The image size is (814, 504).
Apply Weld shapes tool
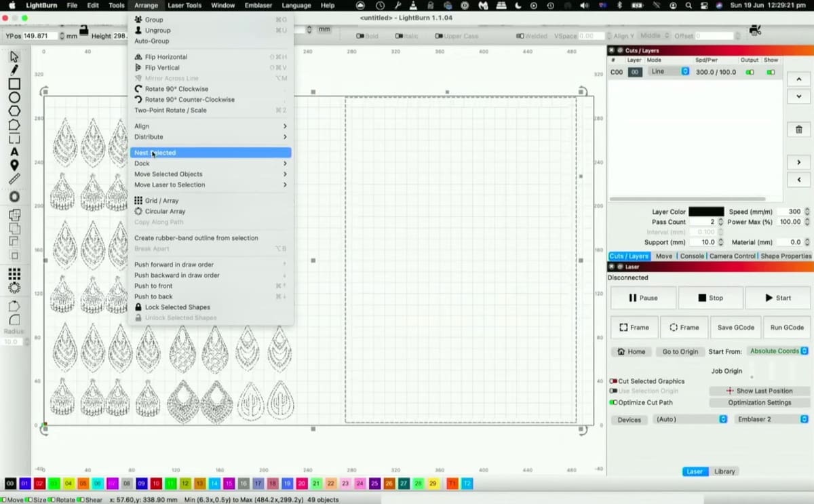(14, 215)
